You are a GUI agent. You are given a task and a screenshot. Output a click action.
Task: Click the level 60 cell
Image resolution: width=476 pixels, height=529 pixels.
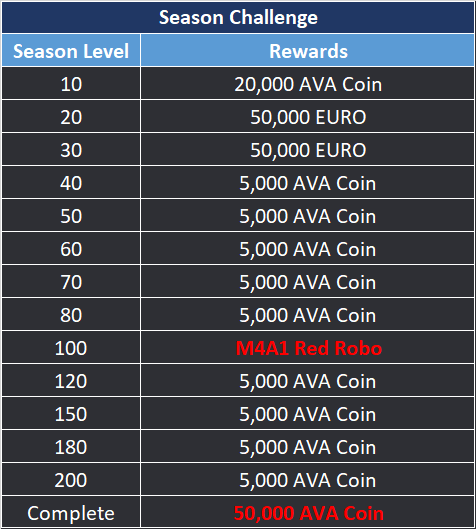click(x=71, y=248)
